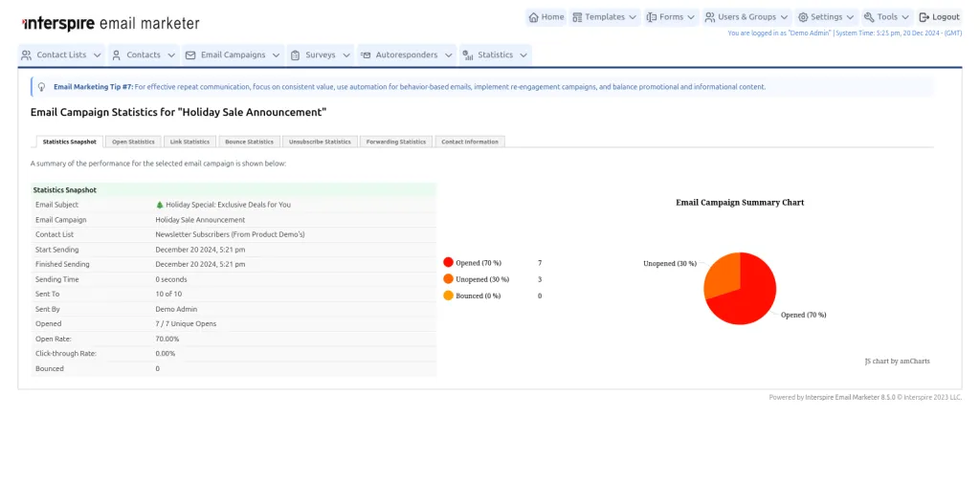
Task: Click the 'Unopened (30 %)' pie chart label
Action: click(670, 264)
